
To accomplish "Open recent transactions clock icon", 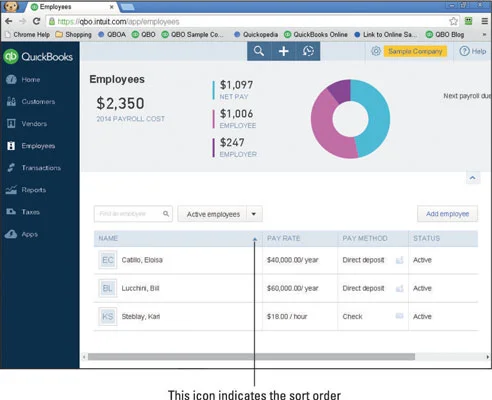I will (x=308, y=51).
